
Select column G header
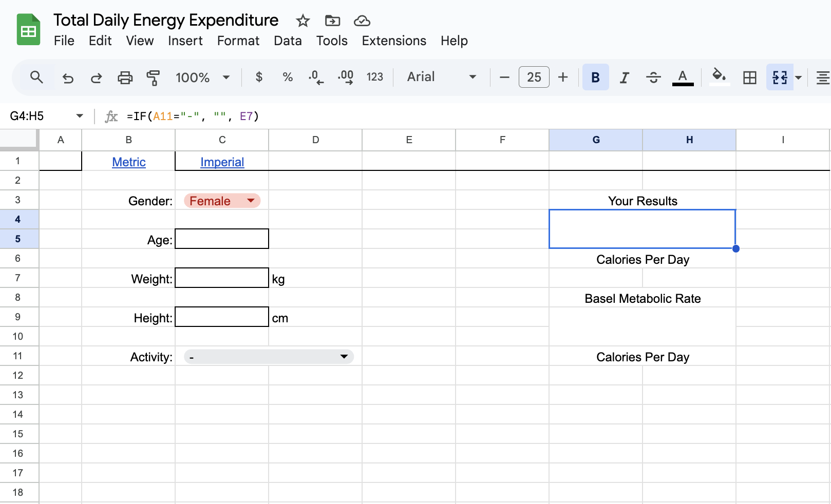pyautogui.click(x=596, y=140)
